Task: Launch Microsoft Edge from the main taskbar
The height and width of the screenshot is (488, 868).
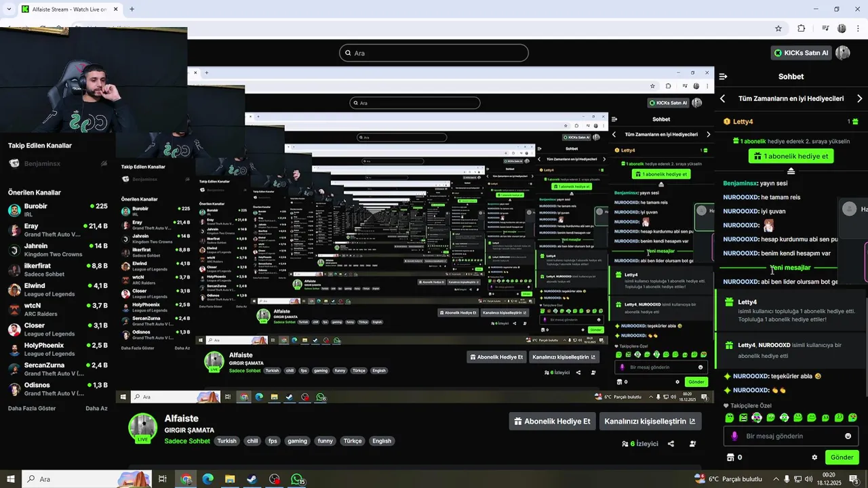Action: tap(208, 479)
